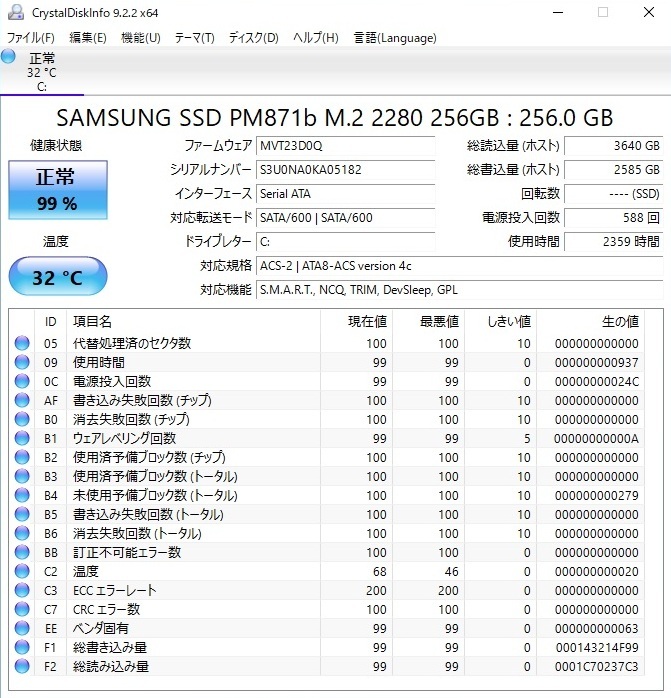Click the standard field ACS-2 | ATA8-ACS version 4c
Viewport: 671px width, 698px height.
click(460, 266)
